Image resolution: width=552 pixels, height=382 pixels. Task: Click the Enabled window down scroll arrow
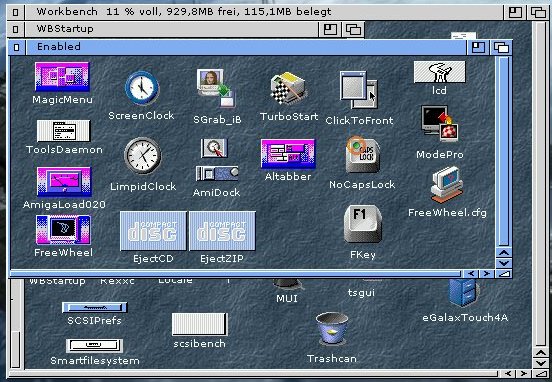[504, 263]
